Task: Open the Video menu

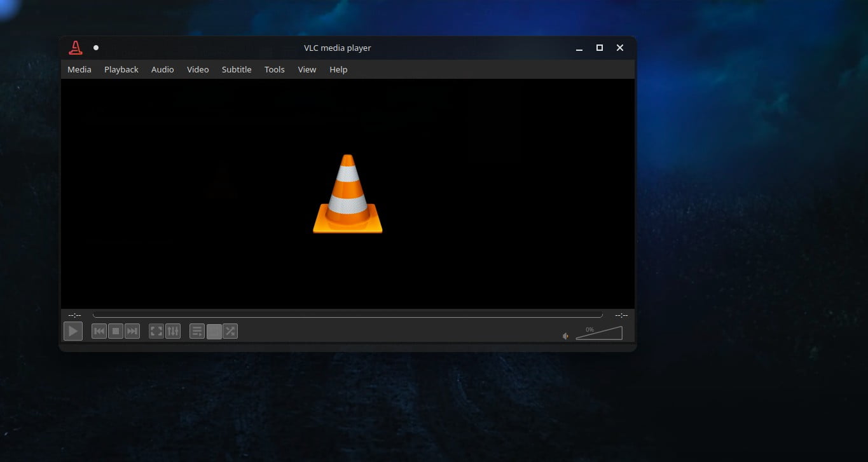Action: (198, 69)
